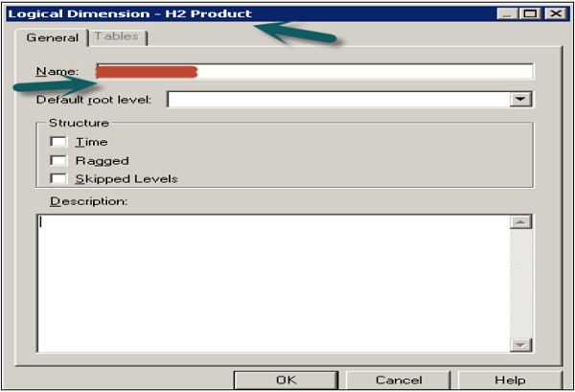The image size is (575, 392).
Task: Confirm the dialog with OK
Action: [286, 380]
